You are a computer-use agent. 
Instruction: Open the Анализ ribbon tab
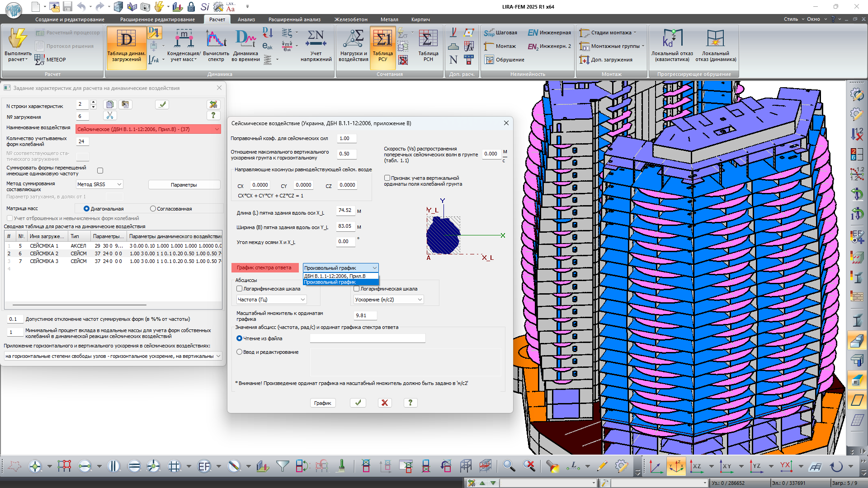point(246,19)
